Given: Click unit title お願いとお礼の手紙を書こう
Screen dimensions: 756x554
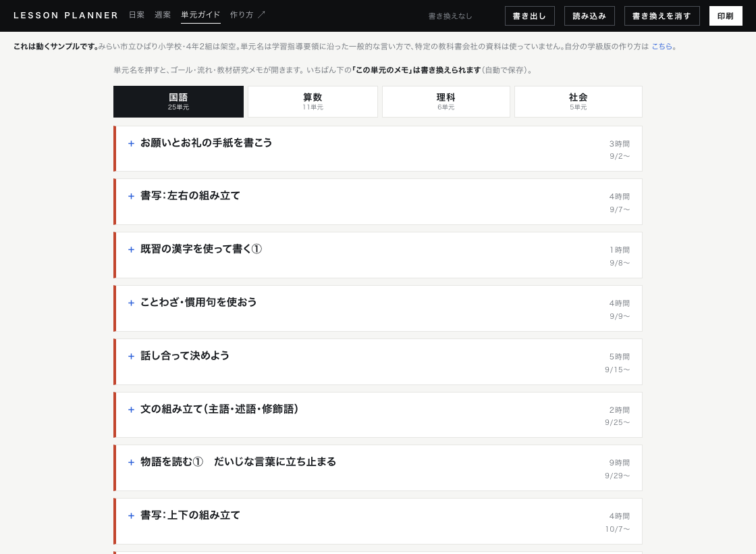Looking at the screenshot, I should coord(207,143).
